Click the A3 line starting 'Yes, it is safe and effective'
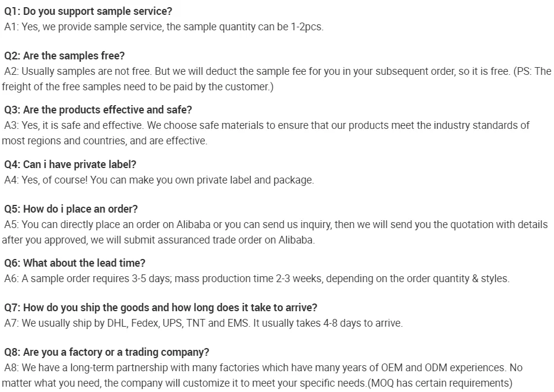The height and width of the screenshot is (392, 554). [x=267, y=125]
